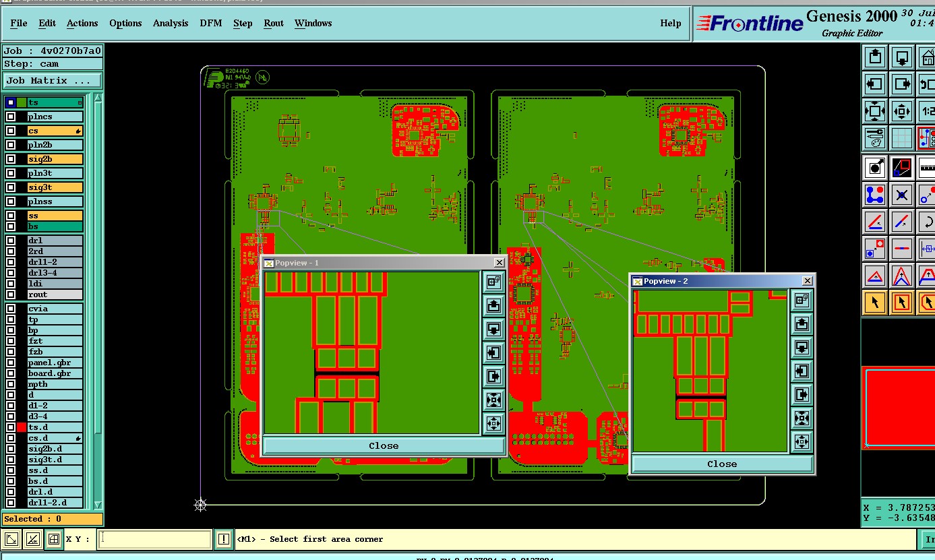Select the low triangle with arrow tool
The image size is (935, 560).
875,276
